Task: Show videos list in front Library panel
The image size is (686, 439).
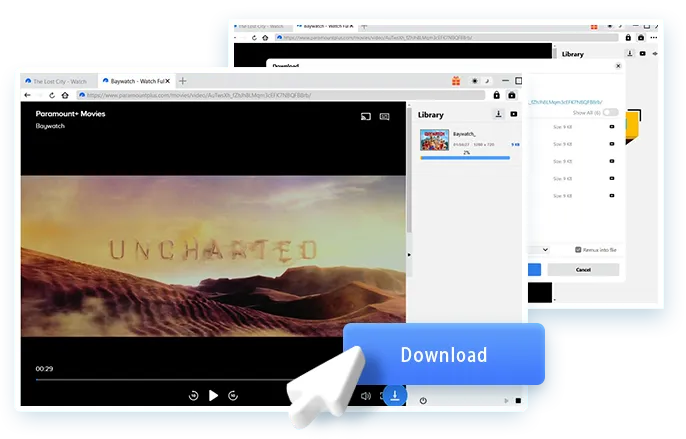Action: click(x=514, y=114)
